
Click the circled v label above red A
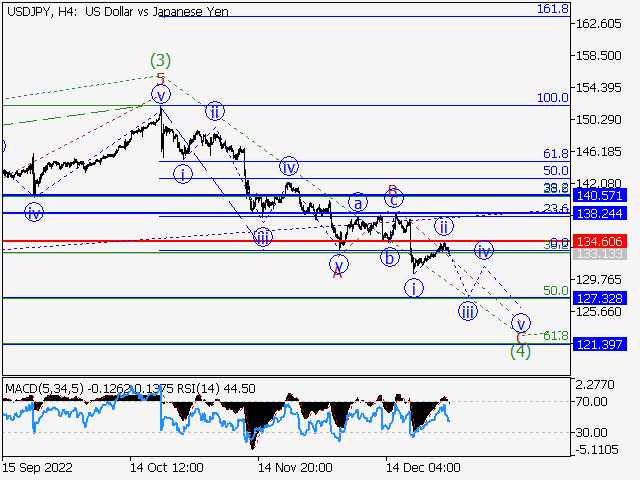pos(339,264)
